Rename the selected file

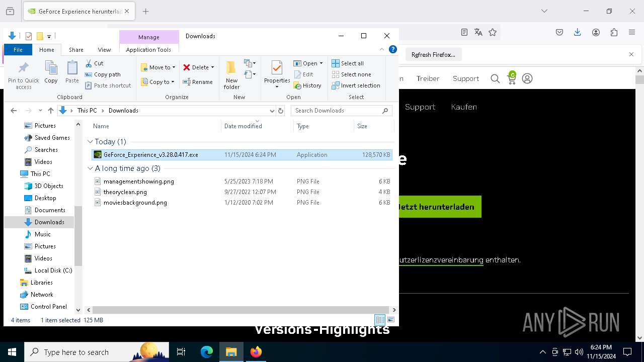[198, 82]
